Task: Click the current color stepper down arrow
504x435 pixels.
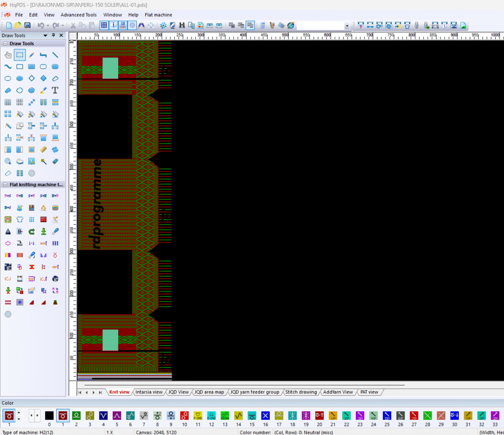Action: pyautogui.click(x=19, y=419)
